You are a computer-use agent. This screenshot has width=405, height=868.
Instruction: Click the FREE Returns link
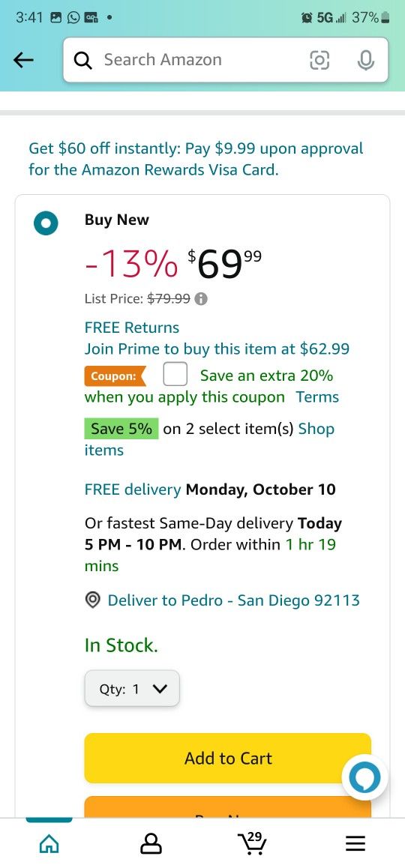pos(132,328)
